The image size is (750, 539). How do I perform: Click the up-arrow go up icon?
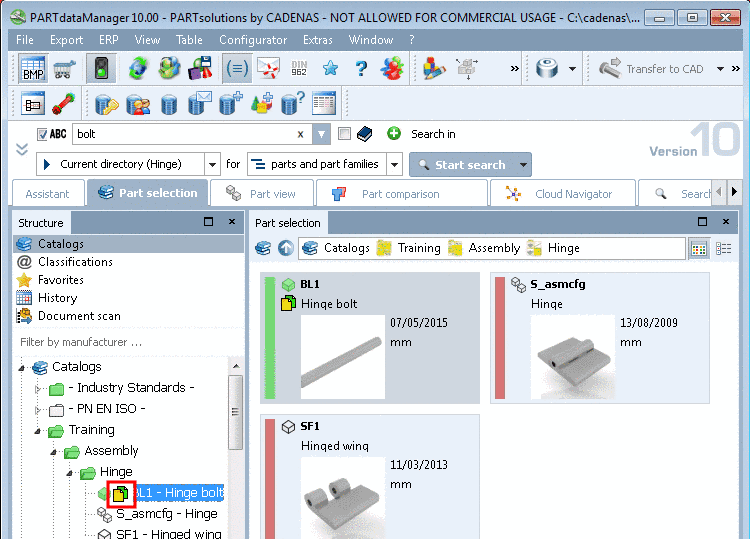point(286,248)
